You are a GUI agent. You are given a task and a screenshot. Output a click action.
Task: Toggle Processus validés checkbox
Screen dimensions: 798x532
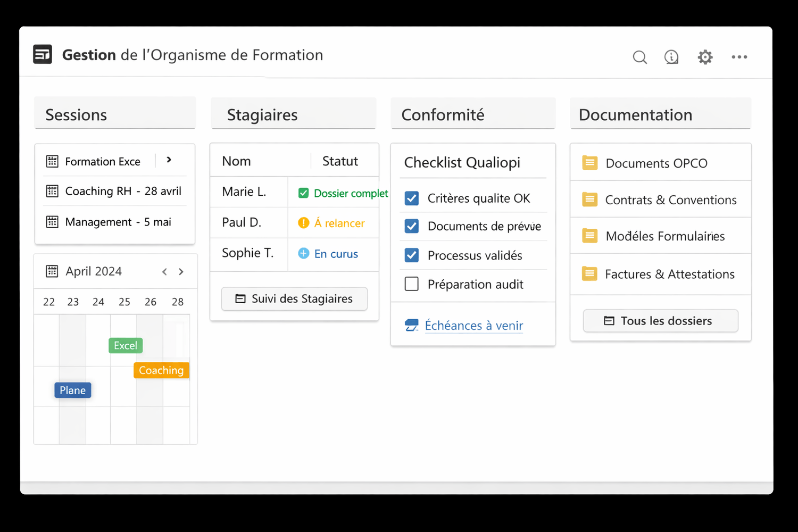pyautogui.click(x=412, y=255)
